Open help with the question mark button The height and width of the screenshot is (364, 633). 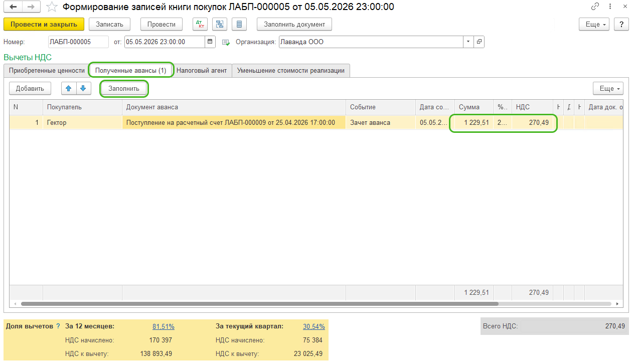pos(621,24)
